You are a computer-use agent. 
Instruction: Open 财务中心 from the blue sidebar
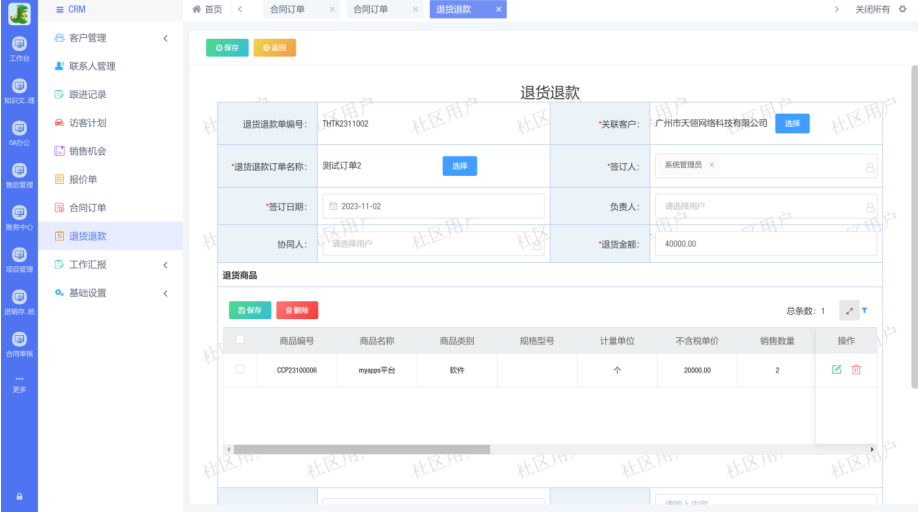pos(19,217)
